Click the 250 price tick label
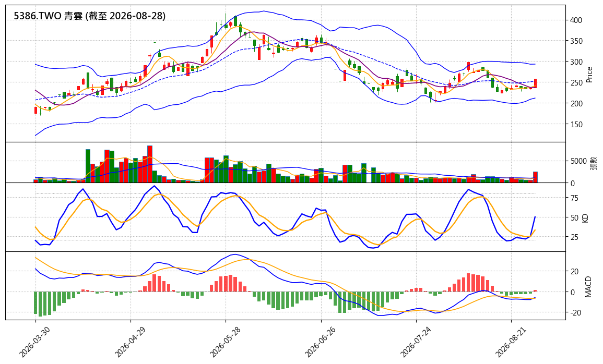The width and height of the screenshot is (603, 364). point(576,82)
